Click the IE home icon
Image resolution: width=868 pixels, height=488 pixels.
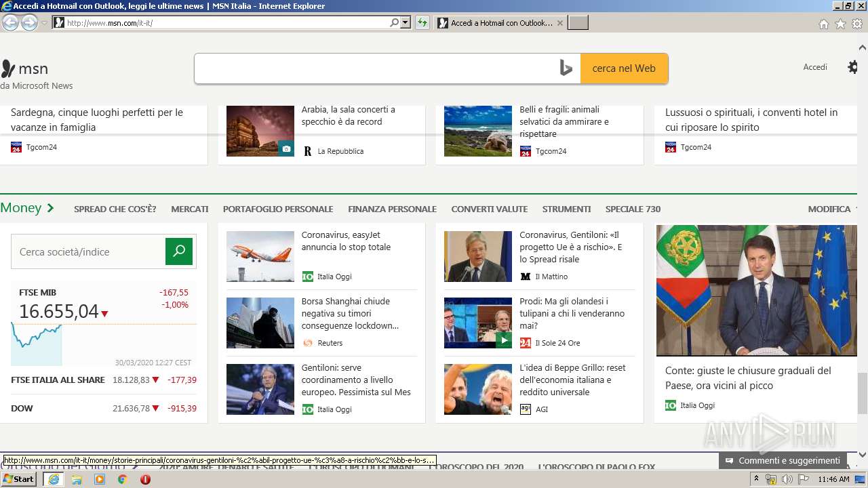823,24
